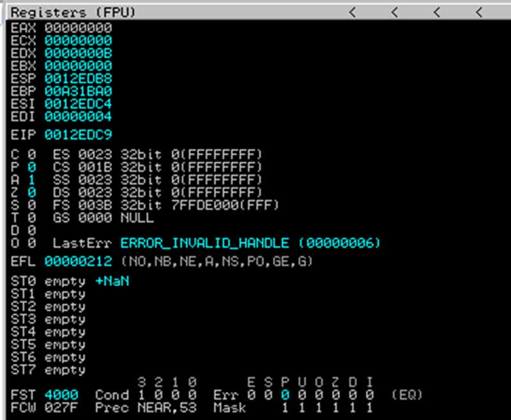Select the EAX register value

(78, 27)
